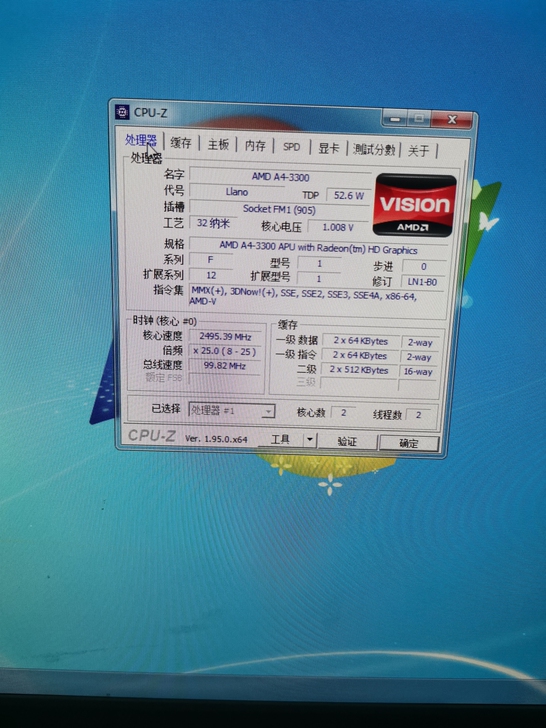Switch to the 显卡 graphics tab
Screen dimensions: 546x728
point(329,149)
